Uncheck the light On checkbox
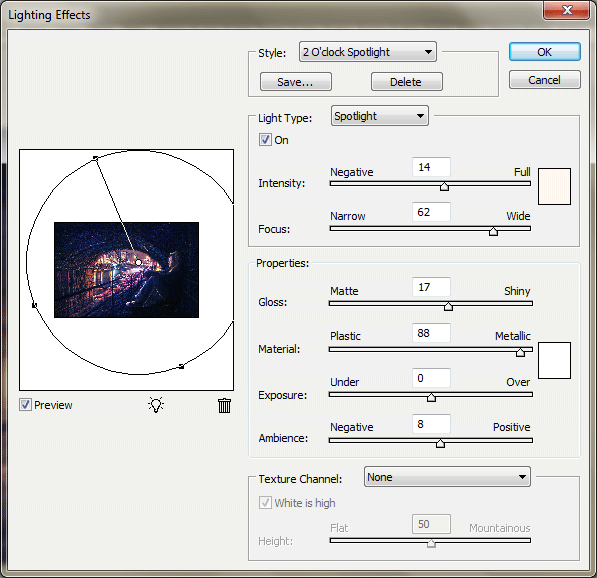Image resolution: width=597 pixels, height=578 pixels. click(x=265, y=140)
